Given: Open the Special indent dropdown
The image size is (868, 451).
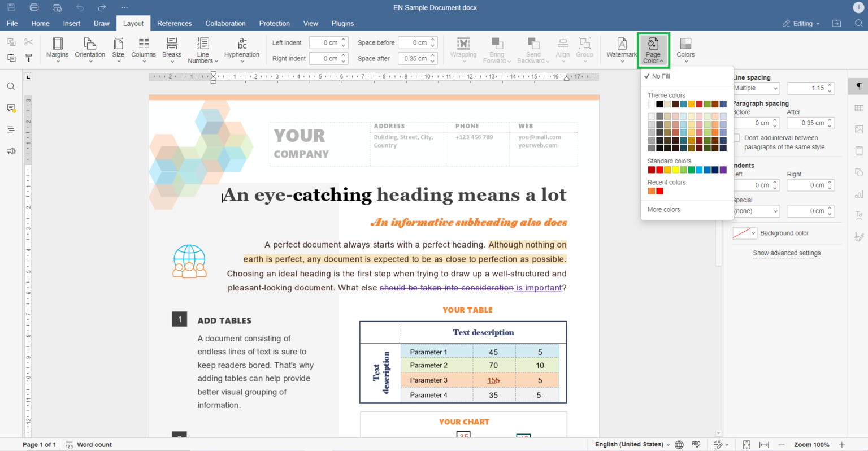Looking at the screenshot, I should [756, 211].
